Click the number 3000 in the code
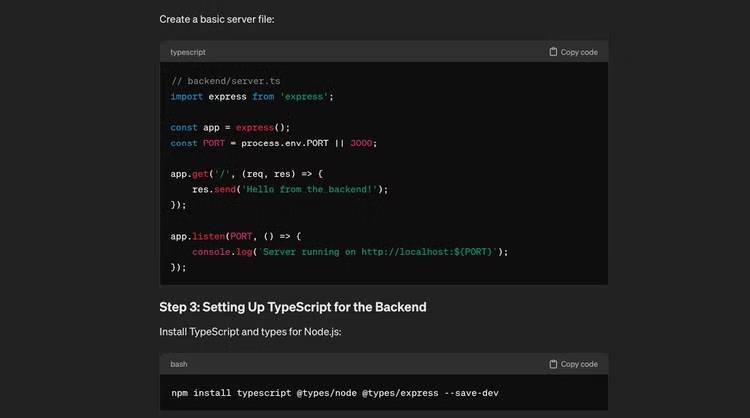 (361, 143)
